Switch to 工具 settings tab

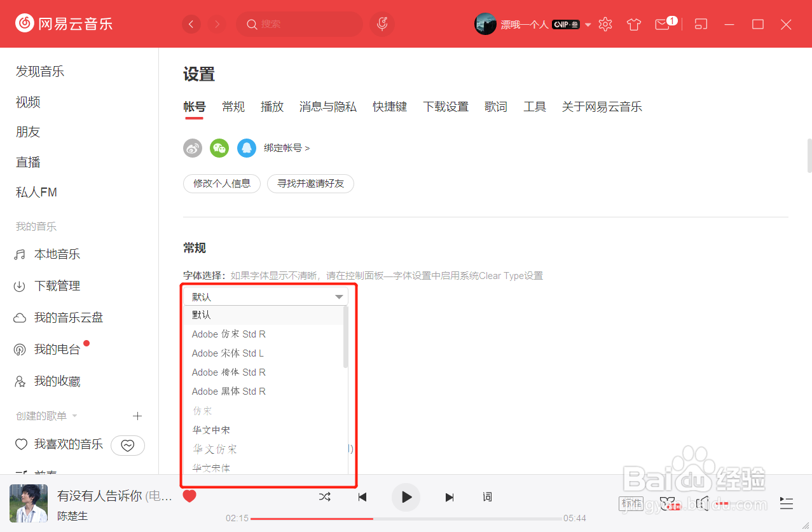coord(535,107)
